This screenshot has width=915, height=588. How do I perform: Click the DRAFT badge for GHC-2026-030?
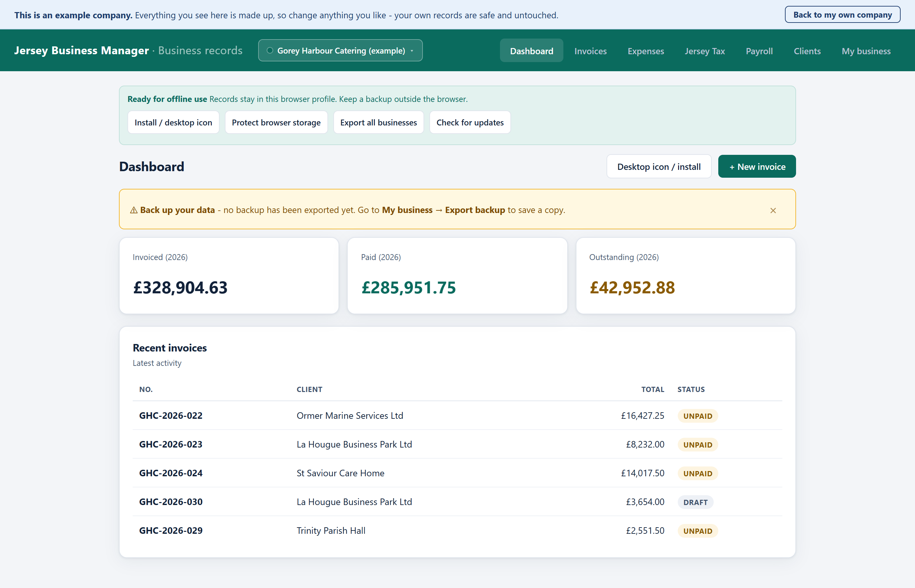coord(695,502)
